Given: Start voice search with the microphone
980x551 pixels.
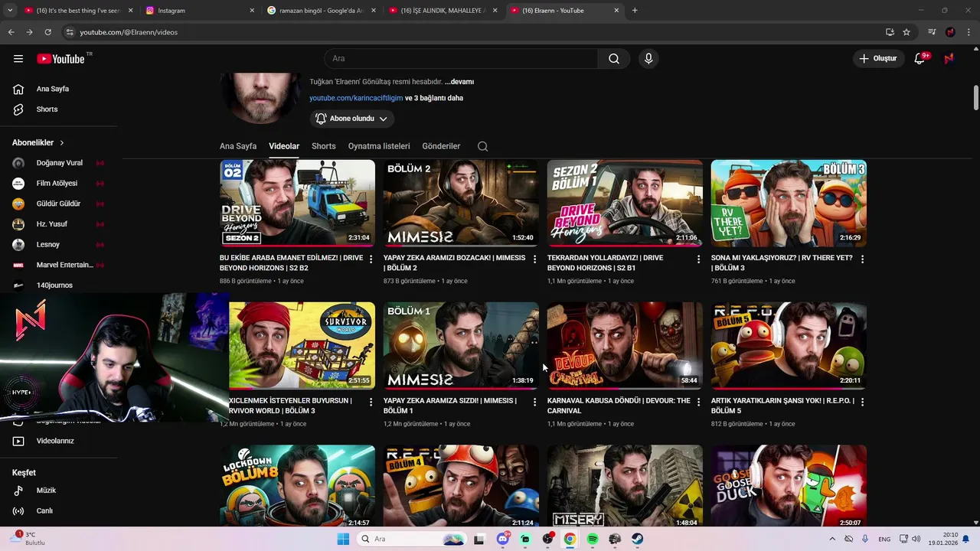Looking at the screenshot, I should (x=648, y=59).
